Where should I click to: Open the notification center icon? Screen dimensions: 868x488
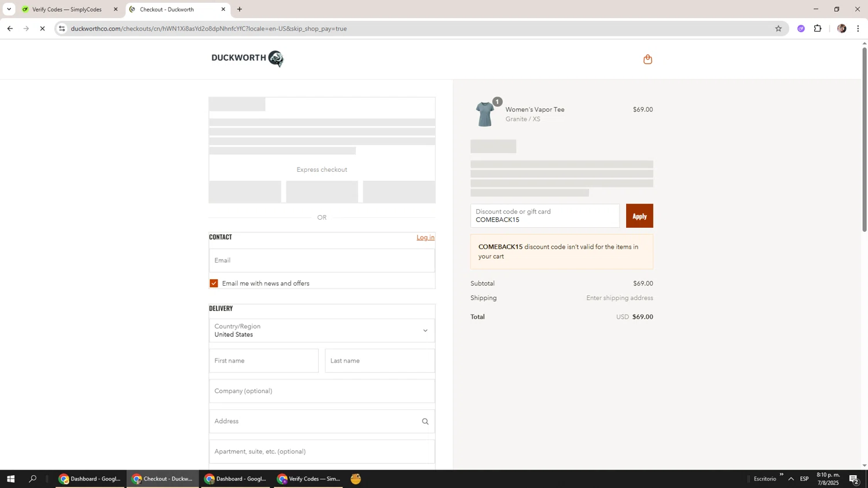point(854,479)
